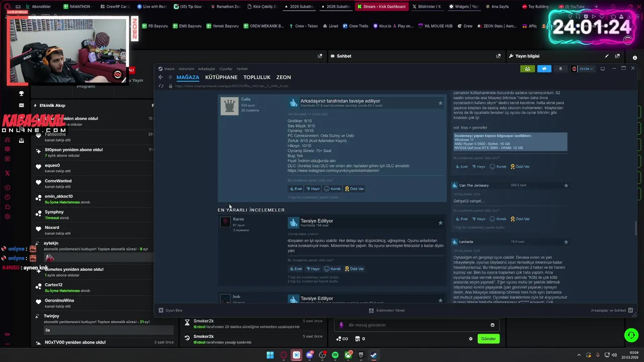Open the WL MOUSE HUB bookmark
Image resolution: width=644 pixels, height=362 pixels.
pyautogui.click(x=435, y=26)
